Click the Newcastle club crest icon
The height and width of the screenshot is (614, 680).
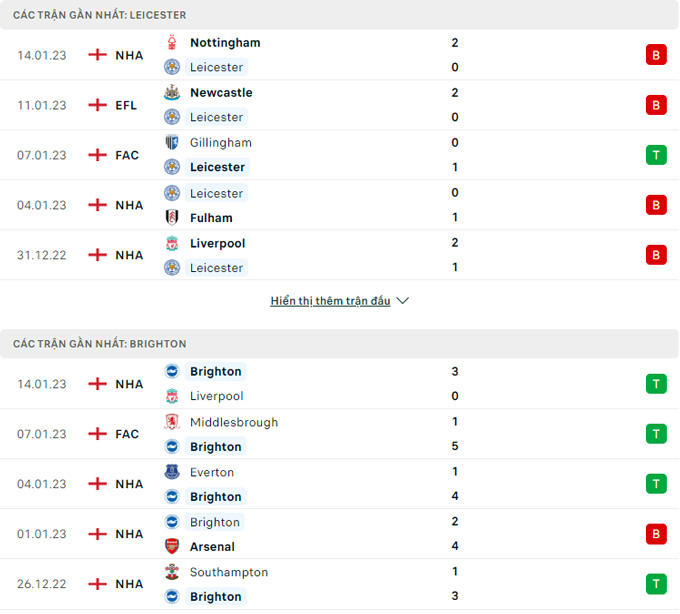[172, 93]
